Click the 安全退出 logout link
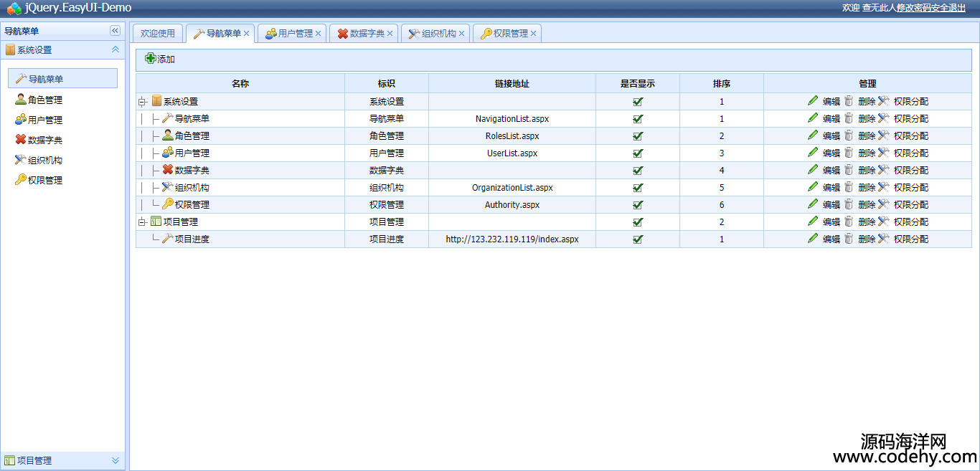Image resolution: width=980 pixels, height=471 pixels. click(x=948, y=8)
